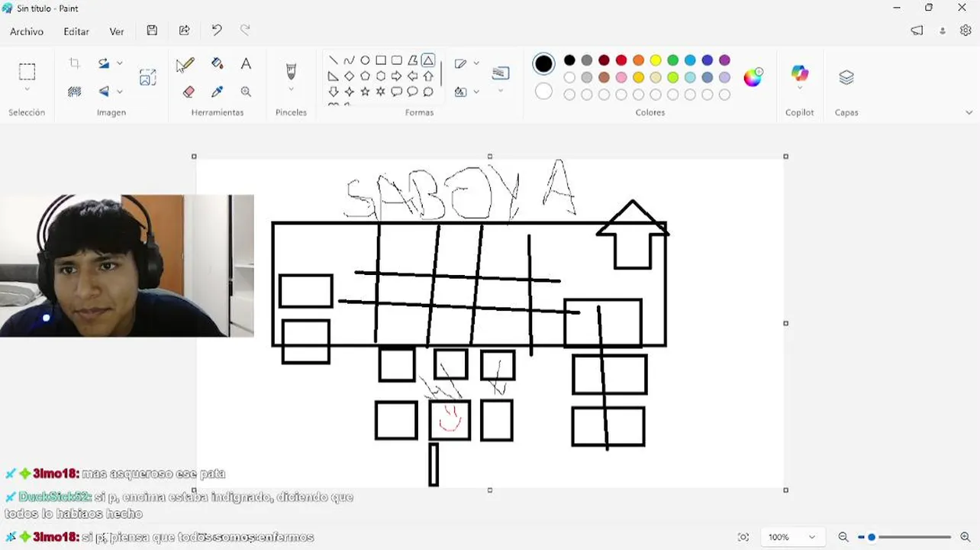Pick the purple color swatch
This screenshot has height=550, width=980.
(724, 60)
